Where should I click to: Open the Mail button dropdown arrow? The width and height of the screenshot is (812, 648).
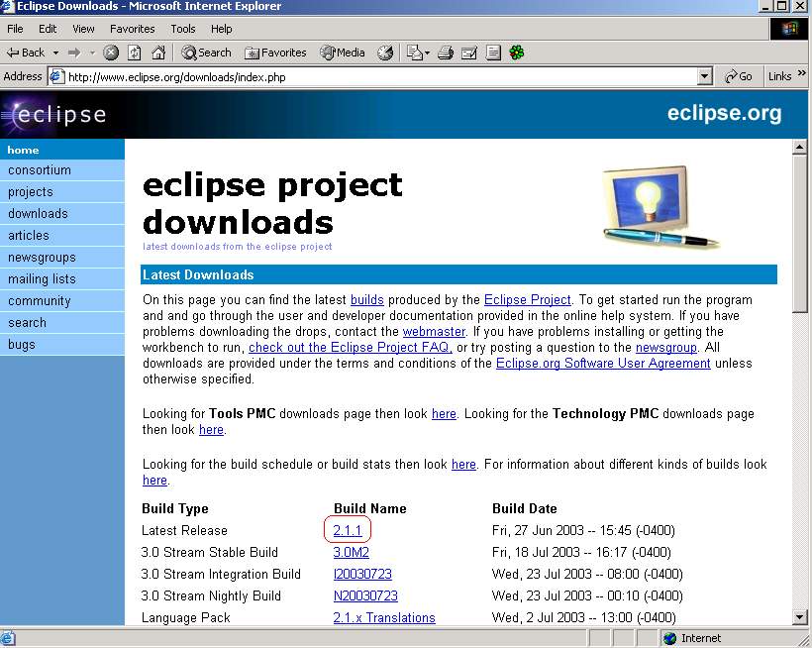point(427,53)
